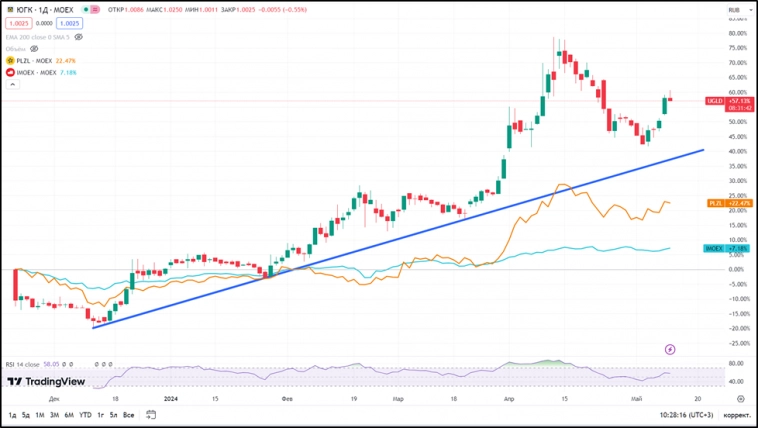Click the ЮГК symbol logo icon
Image resolution: width=758 pixels, height=428 pixels.
click(8, 9)
